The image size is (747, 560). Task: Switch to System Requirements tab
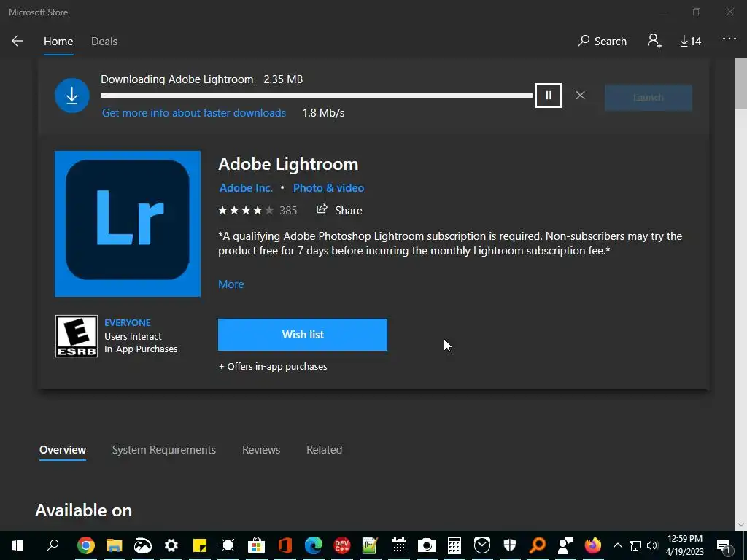pos(164,449)
